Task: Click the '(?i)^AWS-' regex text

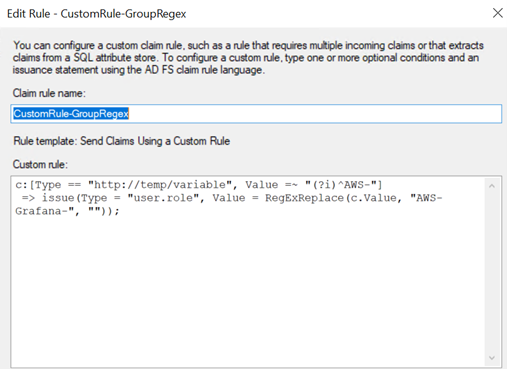Action: click(x=341, y=185)
